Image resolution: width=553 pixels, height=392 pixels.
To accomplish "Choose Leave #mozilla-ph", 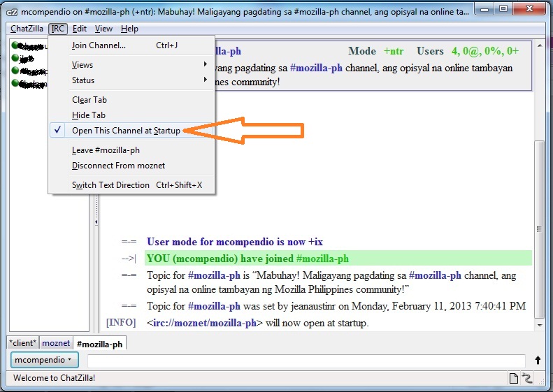I will (131, 150).
